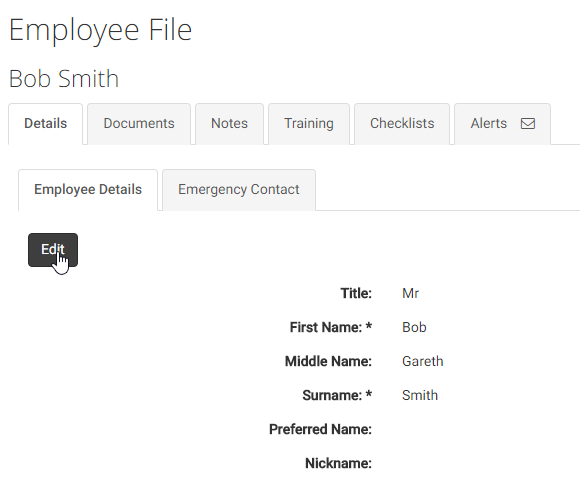Click the Preferred Name label
The image size is (580, 481).
[x=320, y=430]
